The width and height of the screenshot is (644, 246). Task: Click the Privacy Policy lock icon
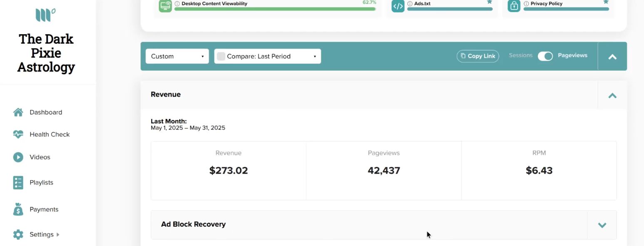(x=514, y=6)
